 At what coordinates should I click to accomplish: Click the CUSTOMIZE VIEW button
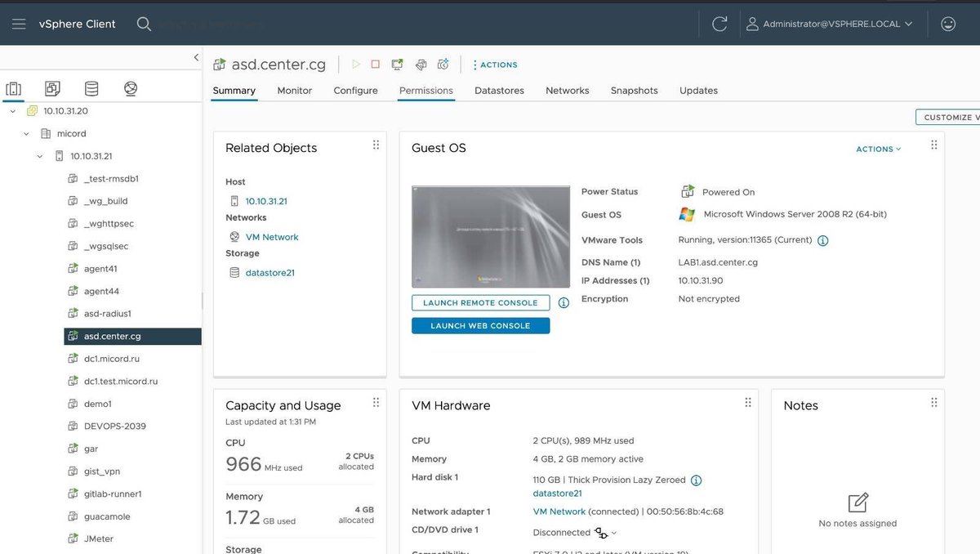947,117
